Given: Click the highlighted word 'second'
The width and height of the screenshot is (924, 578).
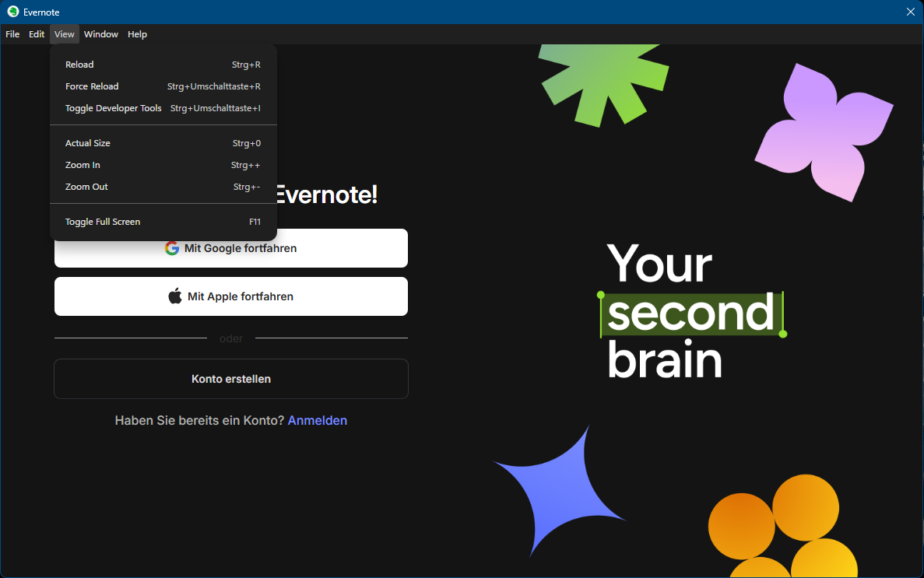Looking at the screenshot, I should [691, 314].
